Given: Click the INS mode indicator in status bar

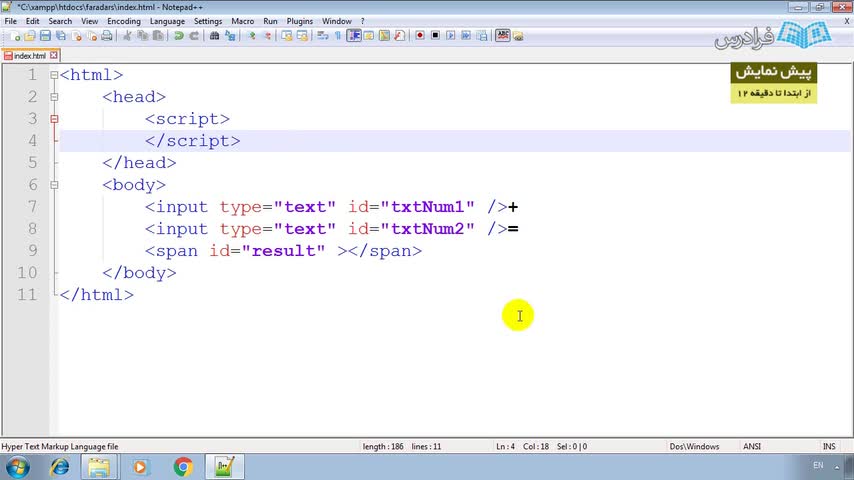Looking at the screenshot, I should click(x=829, y=446).
